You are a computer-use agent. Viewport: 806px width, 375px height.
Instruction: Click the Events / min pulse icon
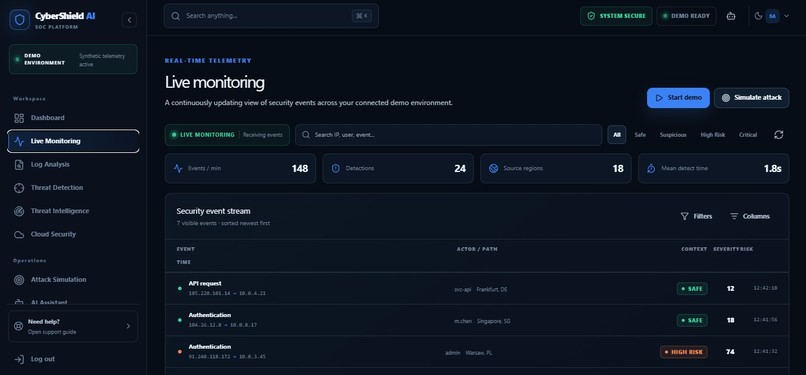[x=178, y=168]
